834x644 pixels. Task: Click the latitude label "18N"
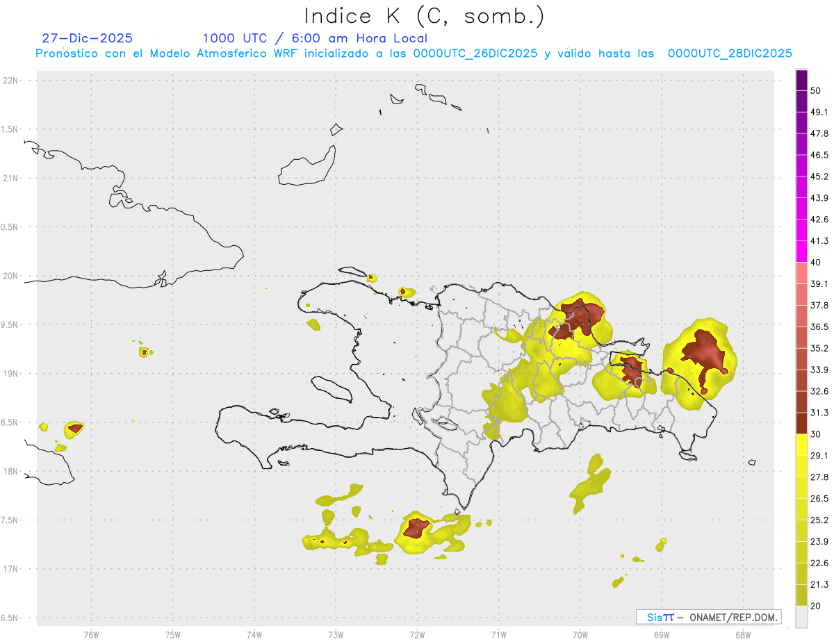[x=12, y=471]
